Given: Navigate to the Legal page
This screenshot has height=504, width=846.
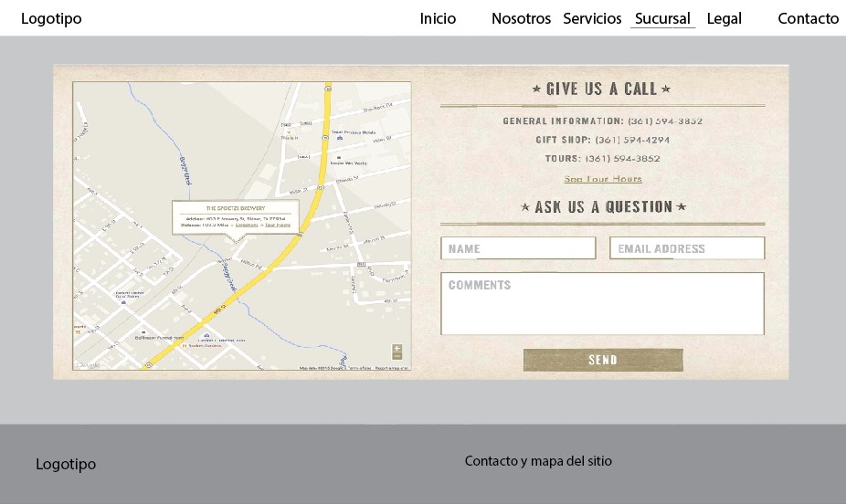Looking at the screenshot, I should (724, 18).
